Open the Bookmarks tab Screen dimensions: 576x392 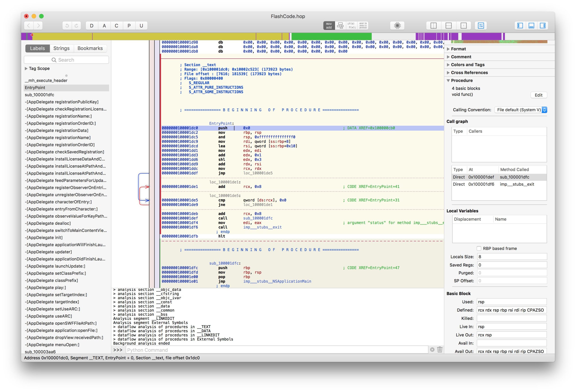[x=90, y=48]
